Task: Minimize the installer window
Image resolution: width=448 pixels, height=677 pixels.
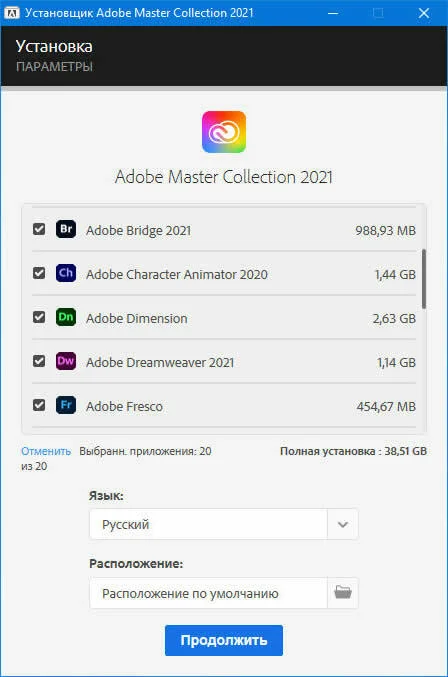Action: point(333,13)
